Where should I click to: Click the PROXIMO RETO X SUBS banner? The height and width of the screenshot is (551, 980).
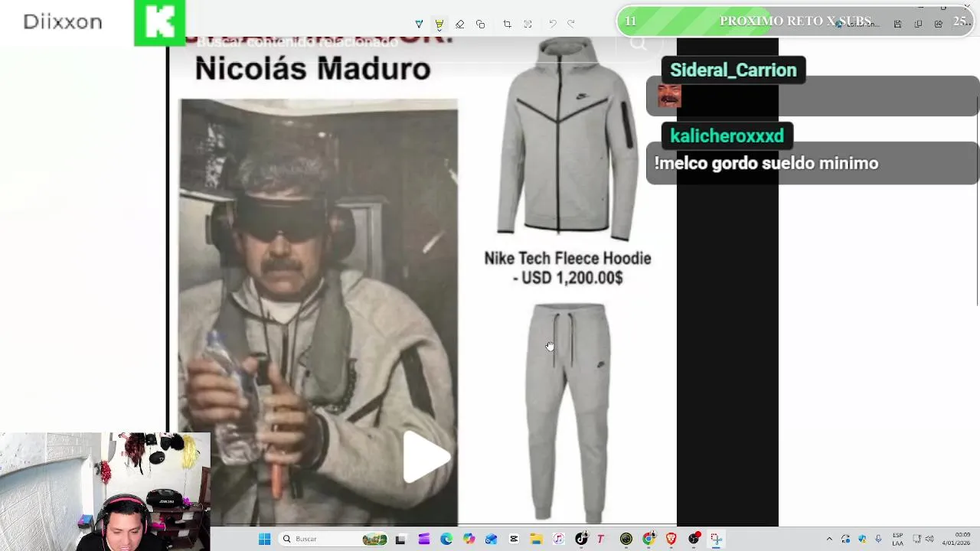point(796,21)
